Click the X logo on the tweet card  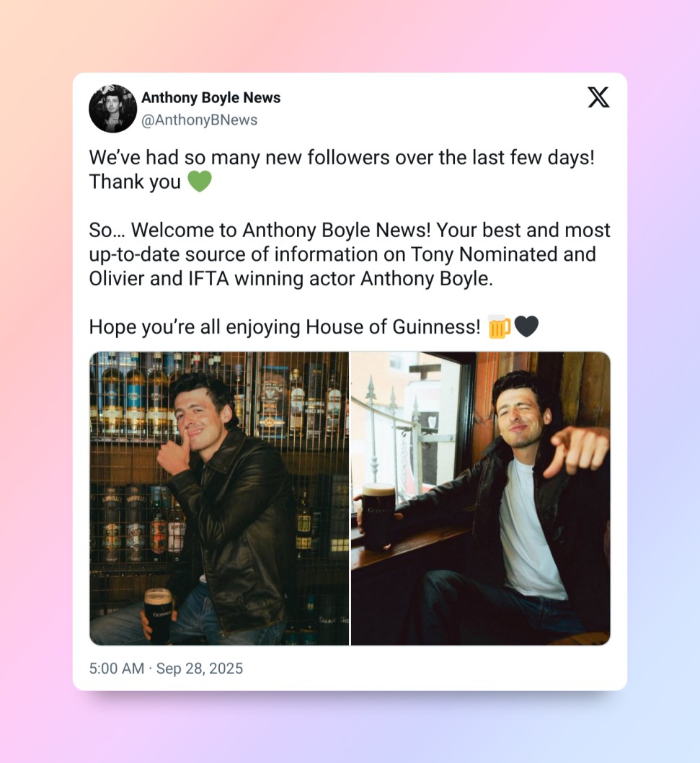click(x=598, y=97)
